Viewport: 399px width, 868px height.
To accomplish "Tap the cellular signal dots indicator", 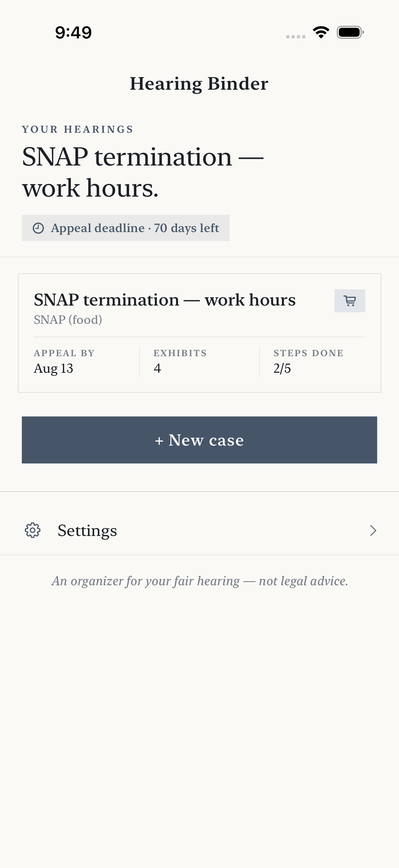I will 296,36.
